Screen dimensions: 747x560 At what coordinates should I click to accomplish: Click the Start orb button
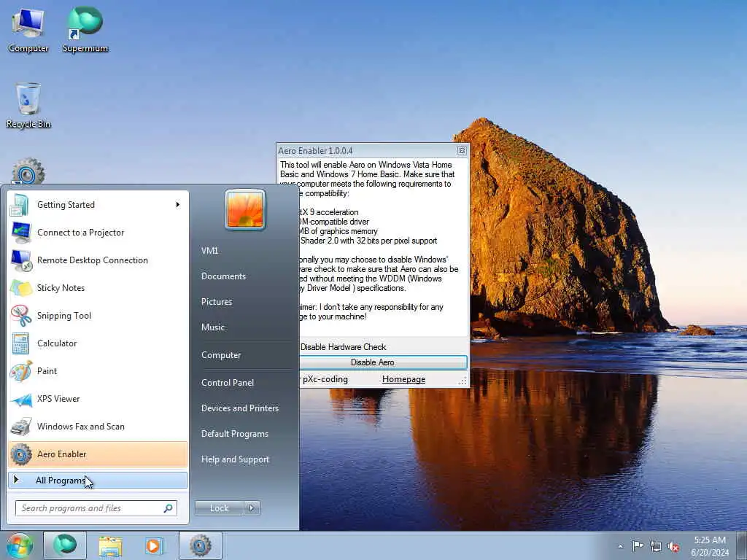(20, 545)
